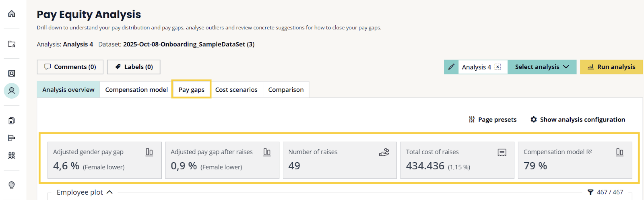Open the Select analysis dropdown
Viewport: 644px width, 200px height.
(x=542, y=67)
